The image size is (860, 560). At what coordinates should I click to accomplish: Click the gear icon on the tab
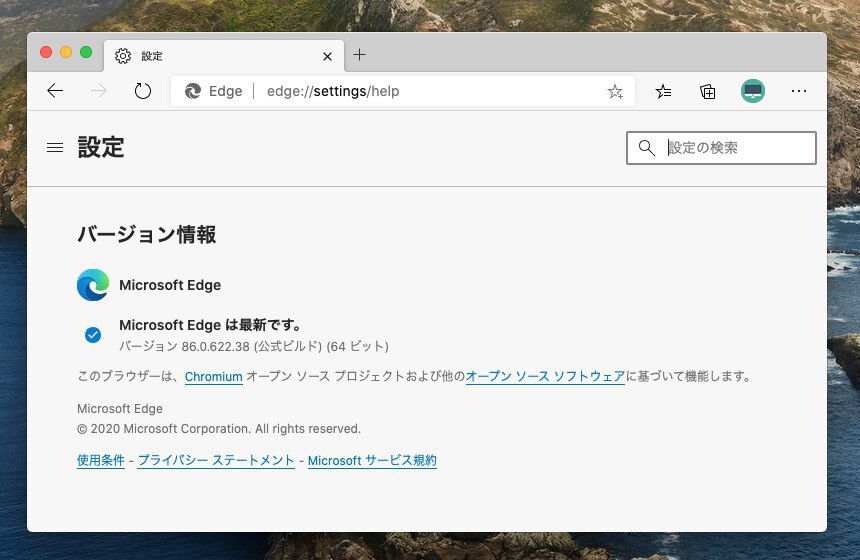click(123, 56)
